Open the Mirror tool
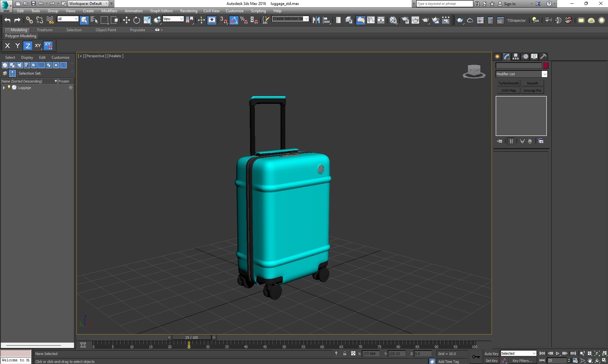Viewport: 608px width, 364px height. tap(316, 20)
